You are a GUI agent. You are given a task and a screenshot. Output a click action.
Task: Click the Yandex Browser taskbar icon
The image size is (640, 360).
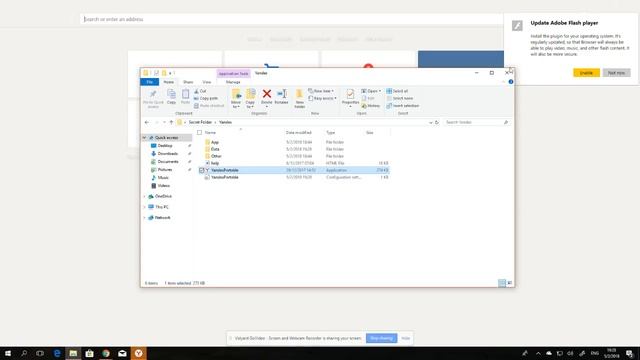139,353
